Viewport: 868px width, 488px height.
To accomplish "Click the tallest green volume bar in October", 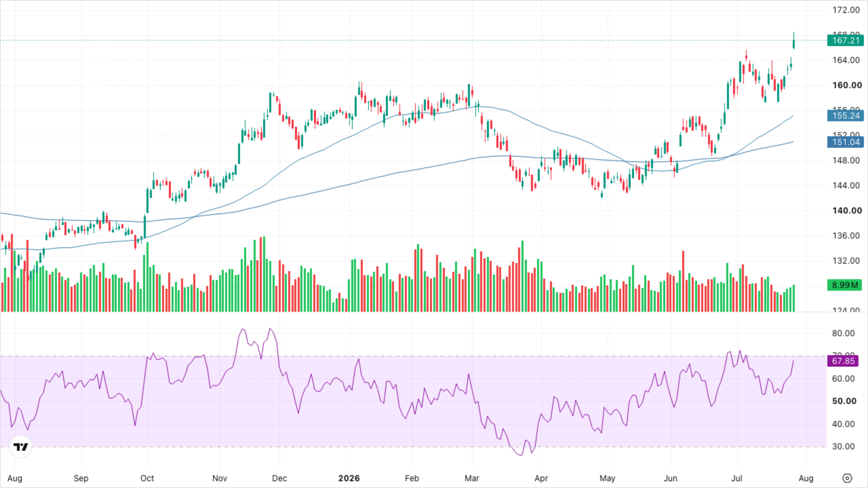I will coord(147,277).
